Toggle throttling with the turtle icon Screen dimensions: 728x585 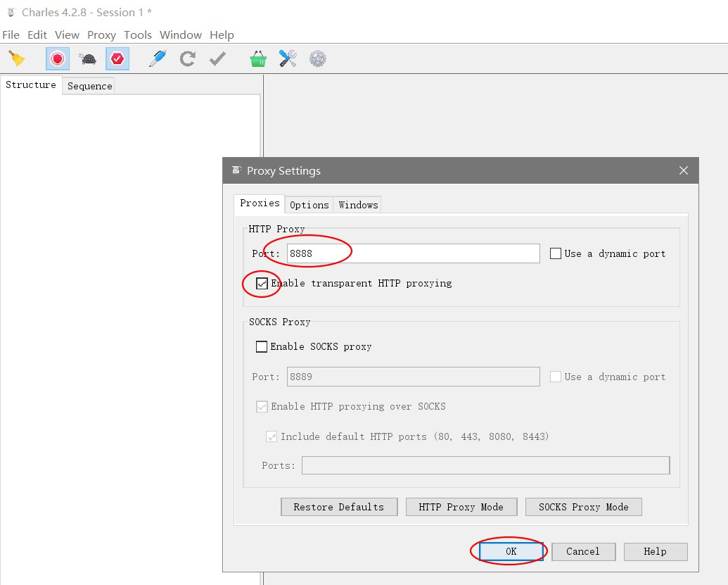point(87,58)
